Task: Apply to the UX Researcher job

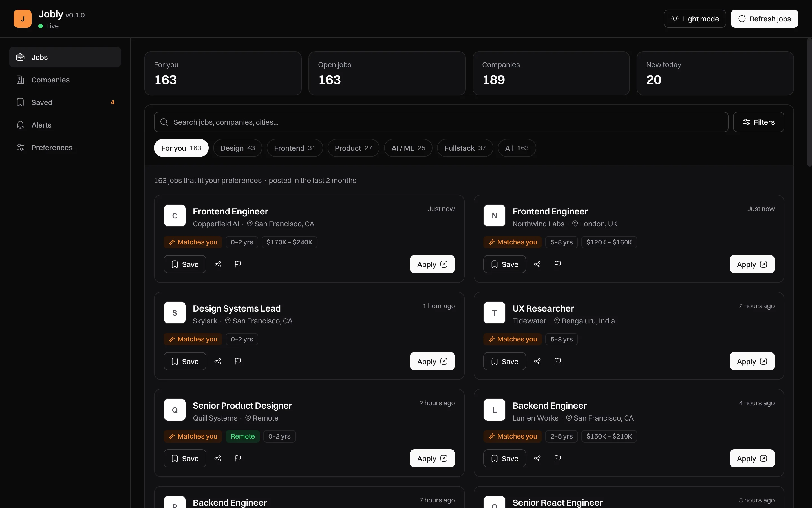Action: pyautogui.click(x=752, y=362)
